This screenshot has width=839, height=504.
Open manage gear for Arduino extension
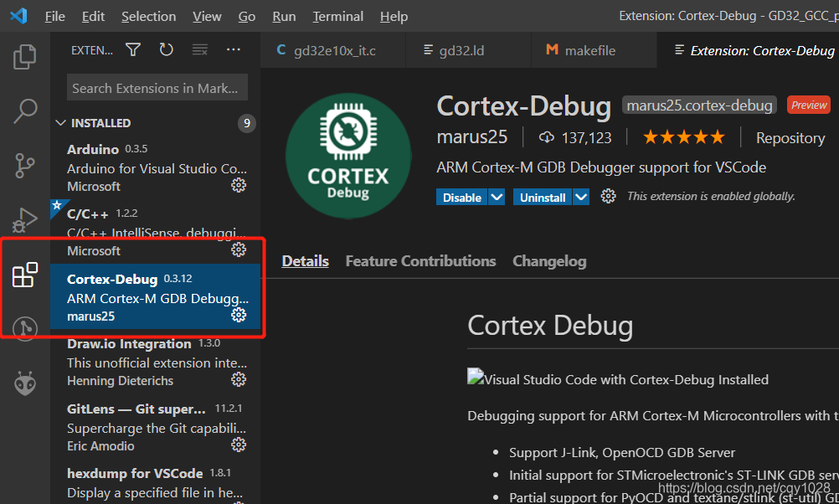239,185
